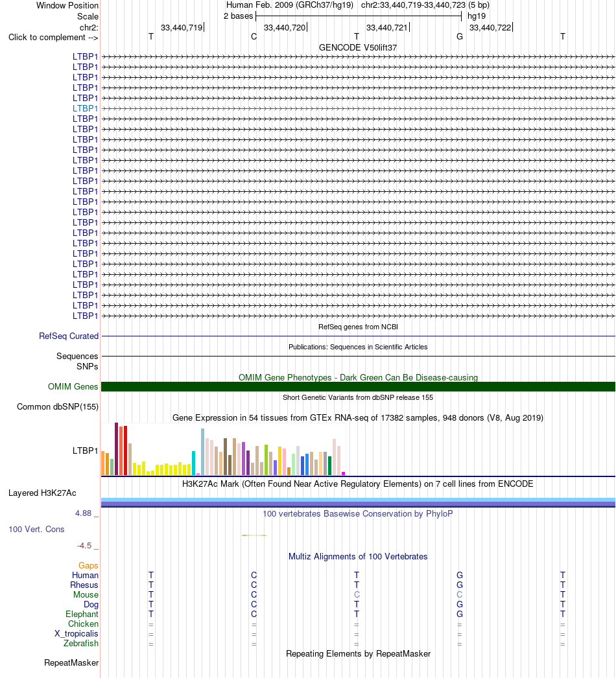Click Publications: Sequences in Scientific Articles title

358,347
